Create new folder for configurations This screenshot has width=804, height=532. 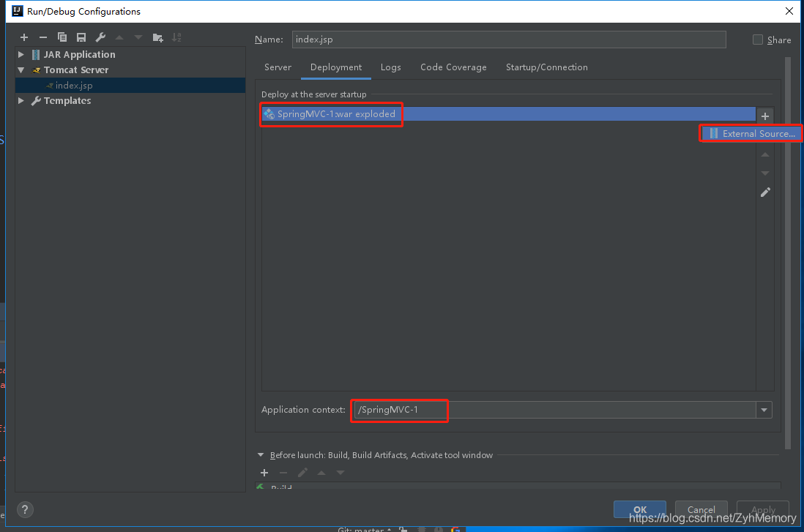click(158, 37)
